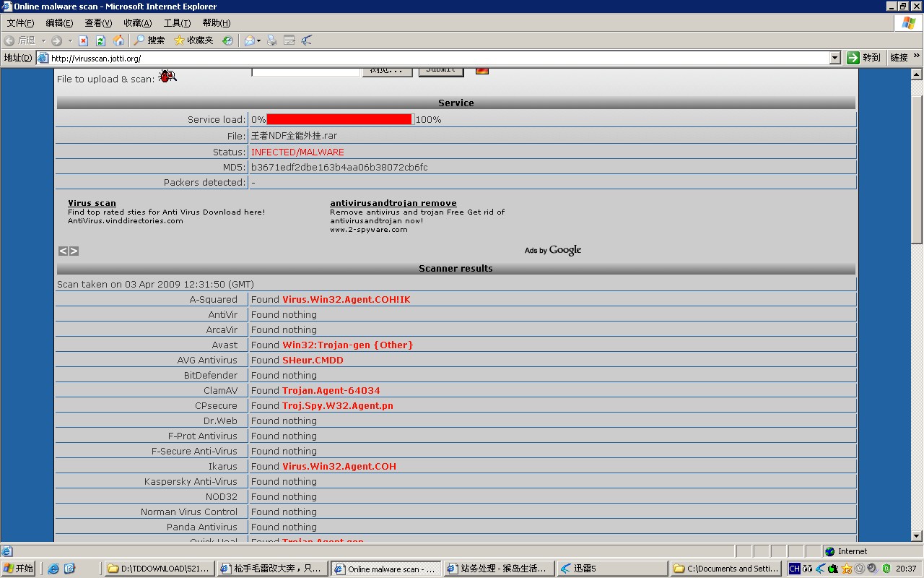This screenshot has height=578, width=924.
Task: Click the 'antivirusandtrojan remove' ad link
Action: tap(393, 203)
